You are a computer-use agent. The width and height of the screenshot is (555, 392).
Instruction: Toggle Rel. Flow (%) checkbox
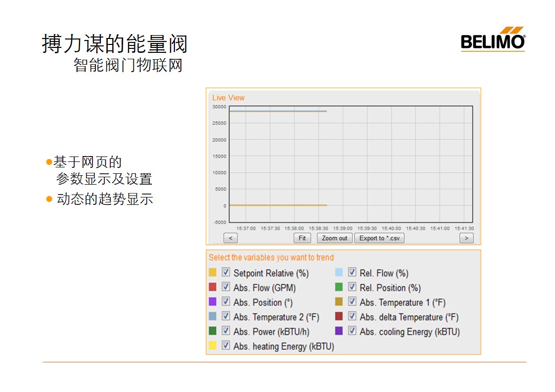click(352, 272)
